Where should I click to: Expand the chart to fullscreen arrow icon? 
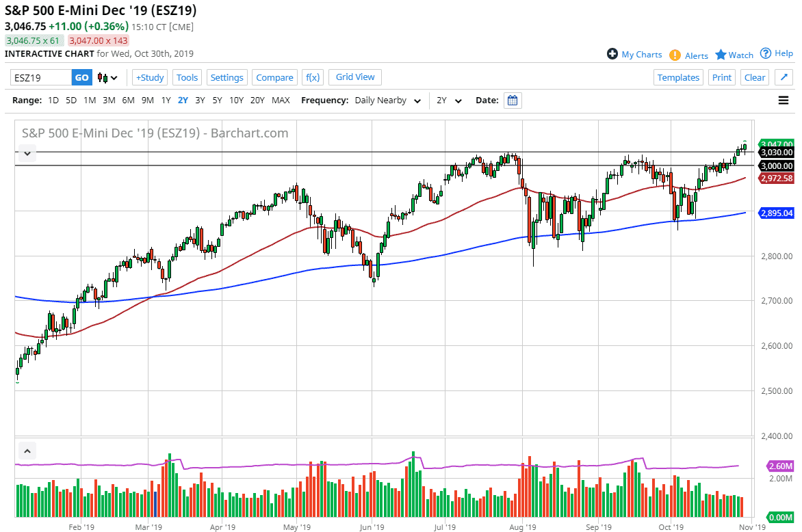[x=783, y=77]
